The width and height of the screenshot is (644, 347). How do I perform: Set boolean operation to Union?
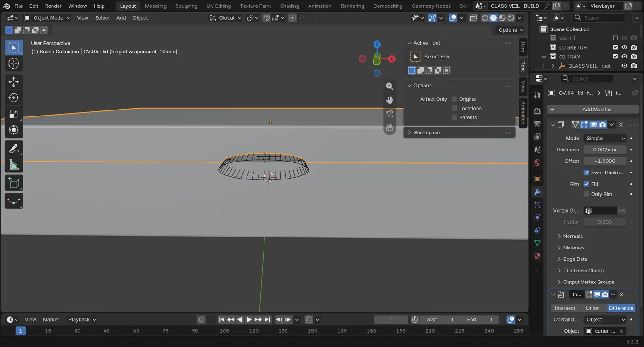click(x=592, y=308)
